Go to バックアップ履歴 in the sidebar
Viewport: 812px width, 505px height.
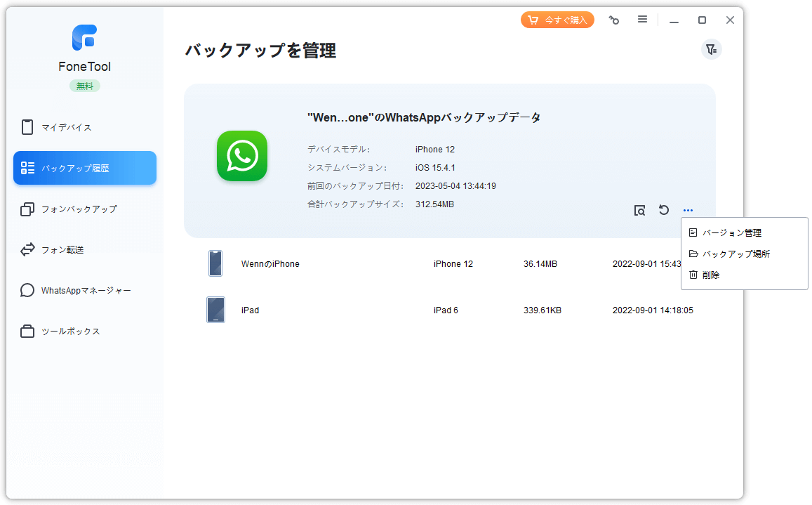(x=85, y=168)
